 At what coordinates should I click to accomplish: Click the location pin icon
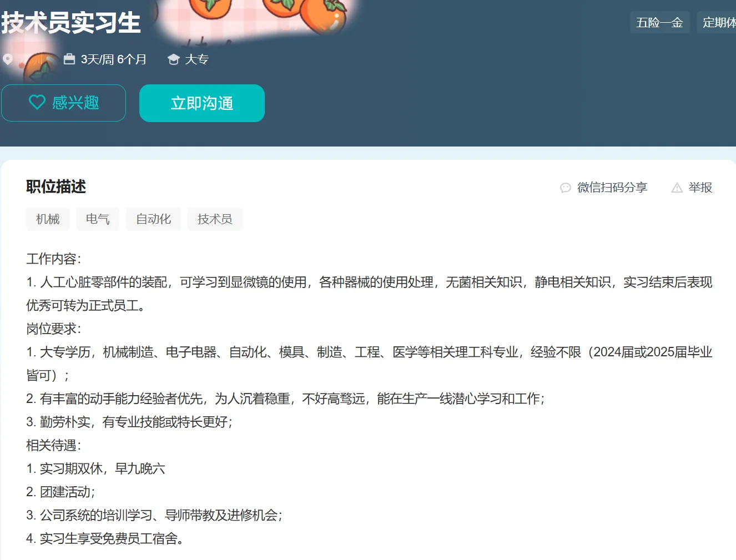7,59
